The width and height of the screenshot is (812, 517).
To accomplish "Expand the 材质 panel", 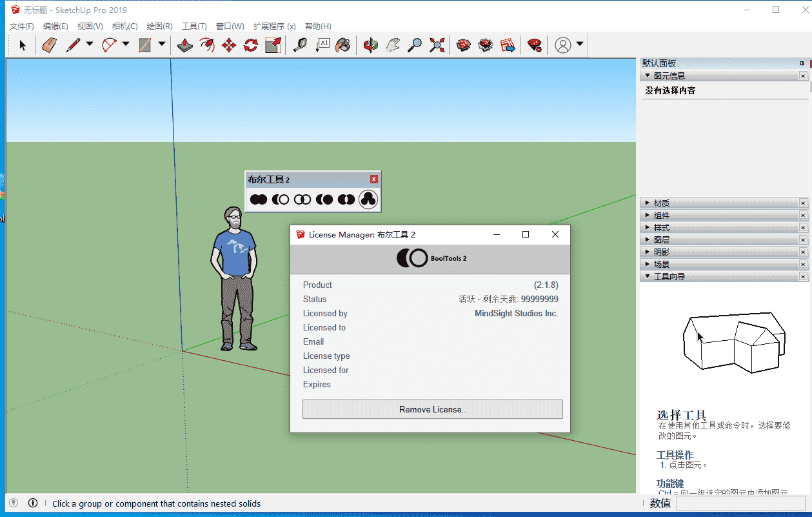I will point(648,203).
